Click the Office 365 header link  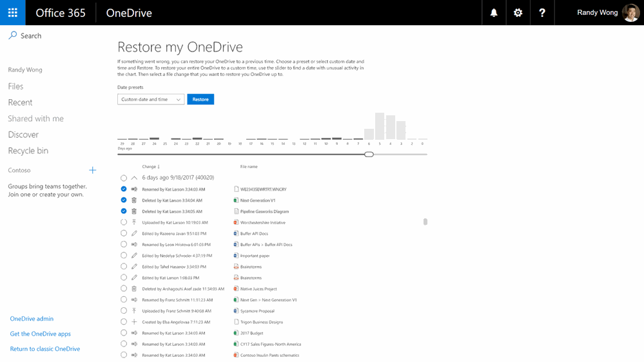(61, 13)
